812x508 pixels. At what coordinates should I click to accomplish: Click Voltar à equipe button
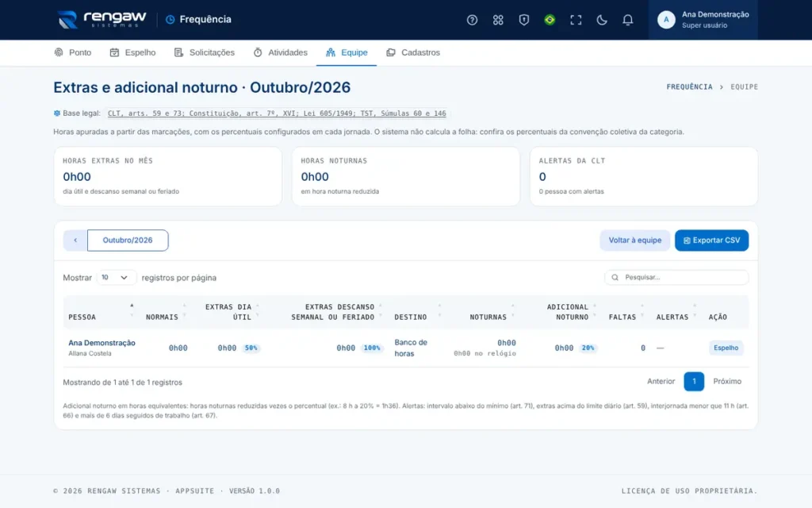635,241
